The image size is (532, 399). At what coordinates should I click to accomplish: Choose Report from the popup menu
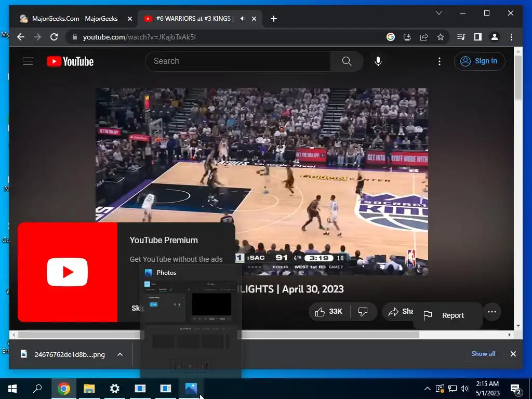tap(447, 315)
